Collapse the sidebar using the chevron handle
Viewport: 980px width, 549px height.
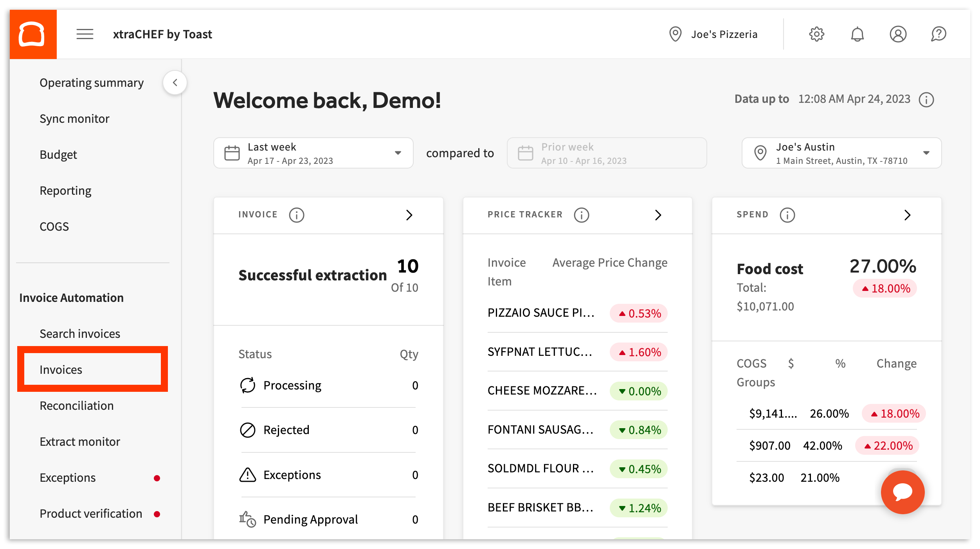click(x=175, y=83)
